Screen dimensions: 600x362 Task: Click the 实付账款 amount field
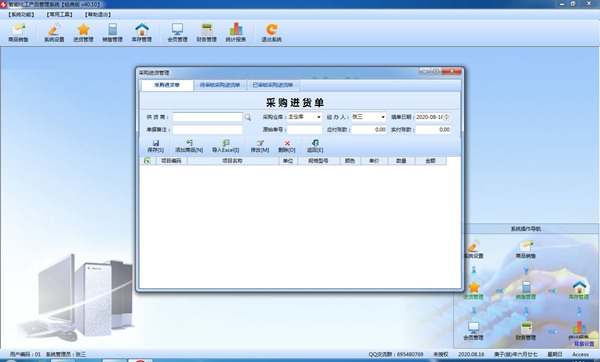tap(433, 130)
